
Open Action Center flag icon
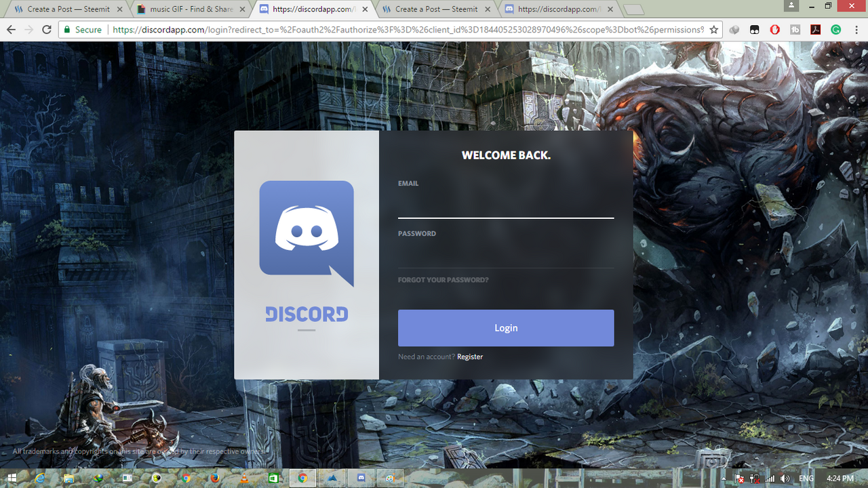click(x=740, y=479)
